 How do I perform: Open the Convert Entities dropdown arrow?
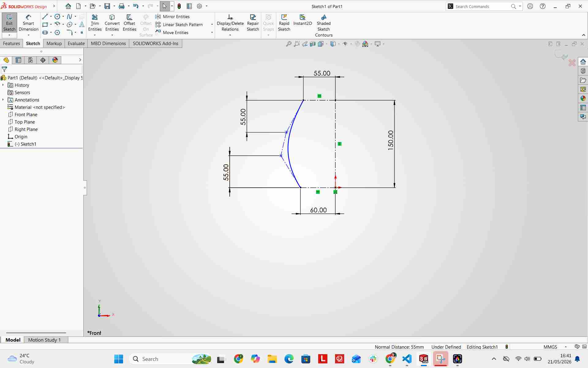112,35
